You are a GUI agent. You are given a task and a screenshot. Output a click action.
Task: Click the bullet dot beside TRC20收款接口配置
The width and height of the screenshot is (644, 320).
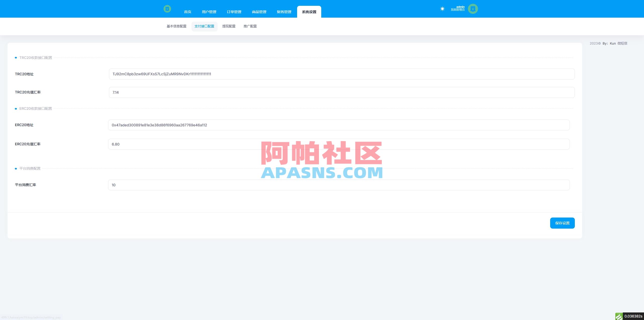click(16, 57)
